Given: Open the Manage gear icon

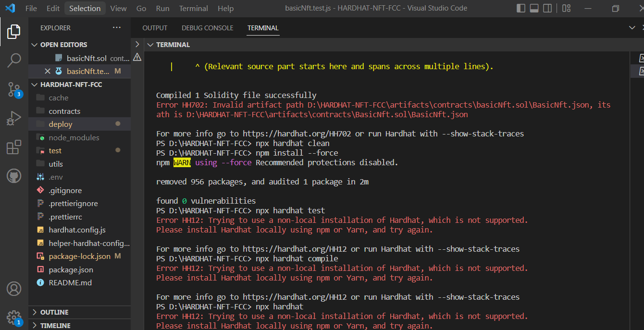Looking at the screenshot, I should [x=14, y=318].
